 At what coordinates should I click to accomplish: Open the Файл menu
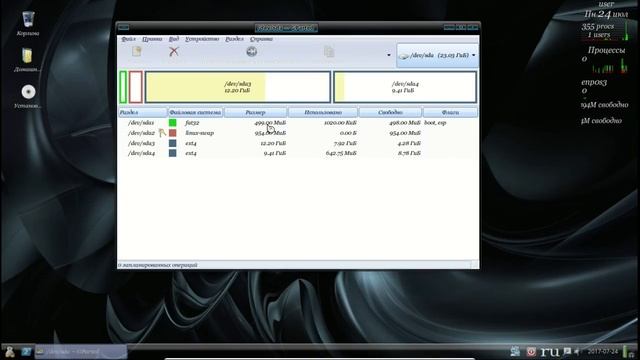pos(129,39)
